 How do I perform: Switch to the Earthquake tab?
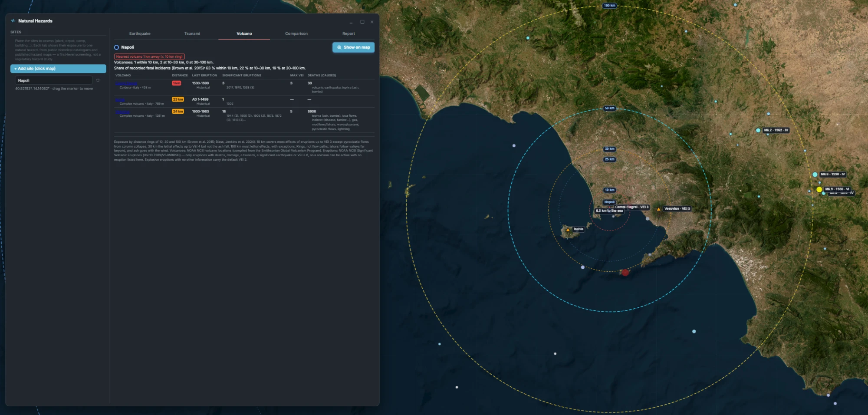140,33
